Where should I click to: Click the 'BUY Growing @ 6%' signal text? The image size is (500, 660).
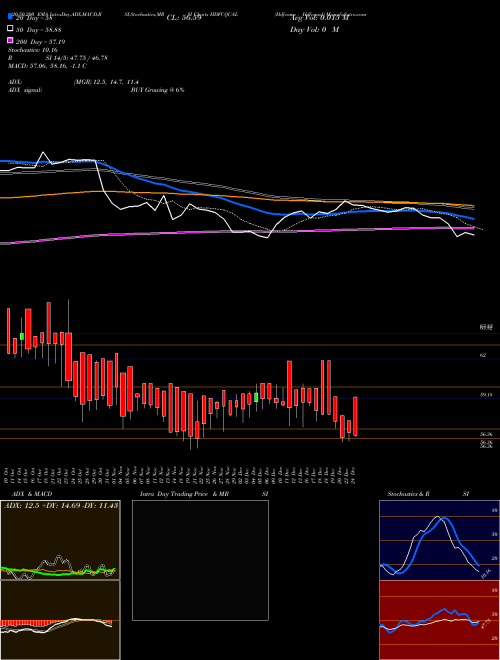(x=157, y=90)
